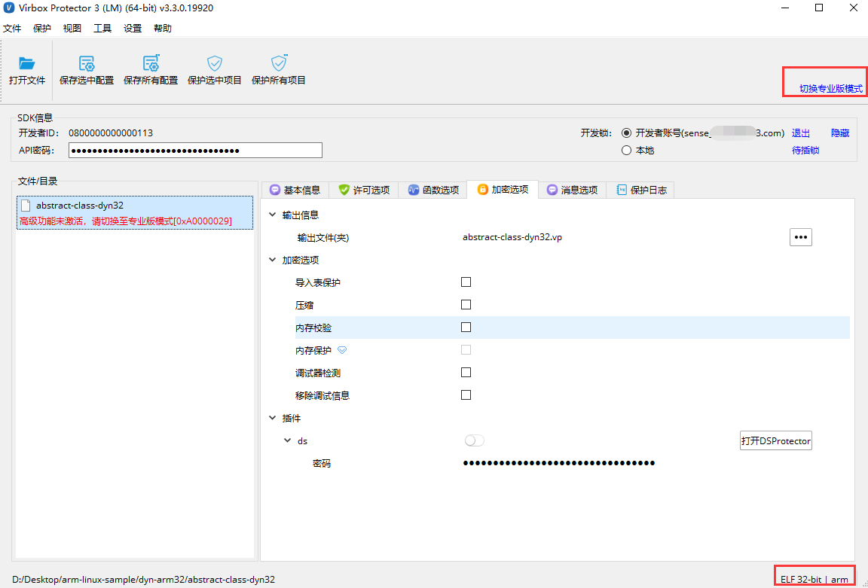Click the 隐藏 link
This screenshot has width=868, height=588.
point(840,133)
